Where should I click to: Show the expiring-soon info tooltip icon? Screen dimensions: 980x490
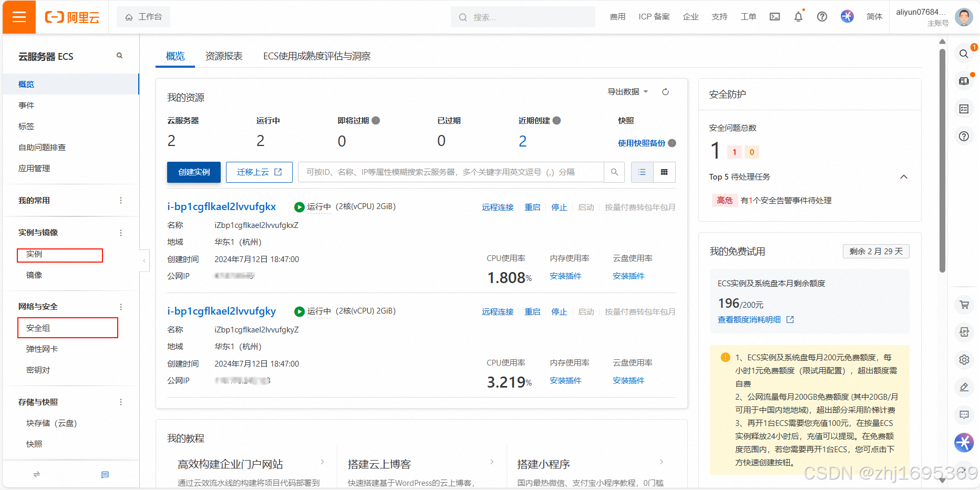(376, 120)
